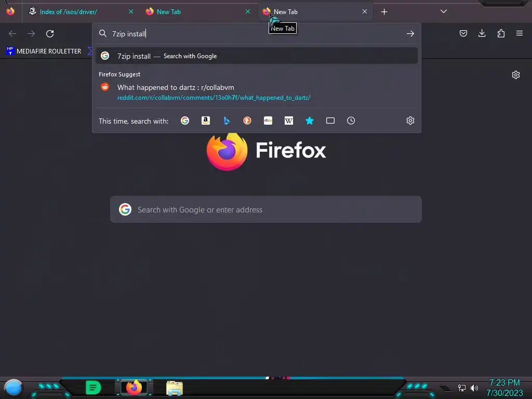Close the middle New Tab
This screenshot has height=399, width=532.
coord(248,11)
